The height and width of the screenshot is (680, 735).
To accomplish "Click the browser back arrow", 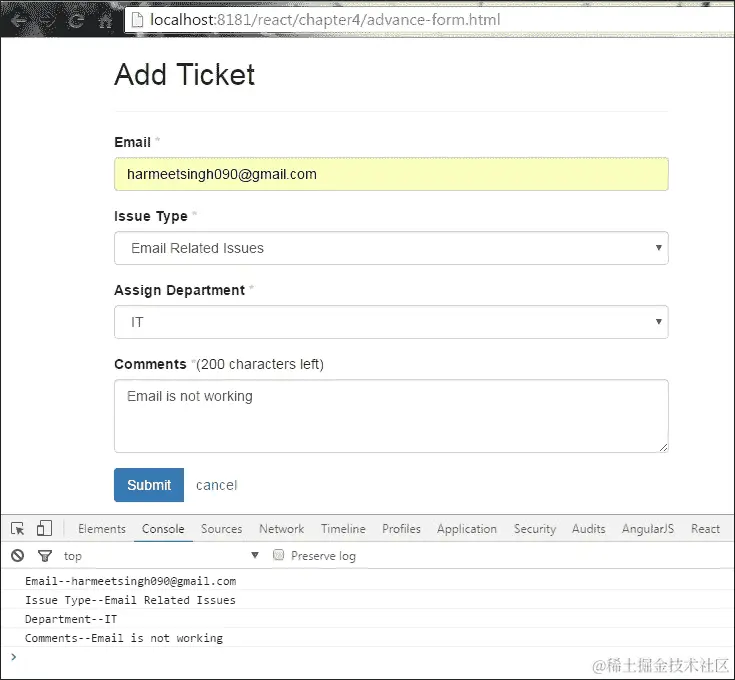I will point(19,21).
